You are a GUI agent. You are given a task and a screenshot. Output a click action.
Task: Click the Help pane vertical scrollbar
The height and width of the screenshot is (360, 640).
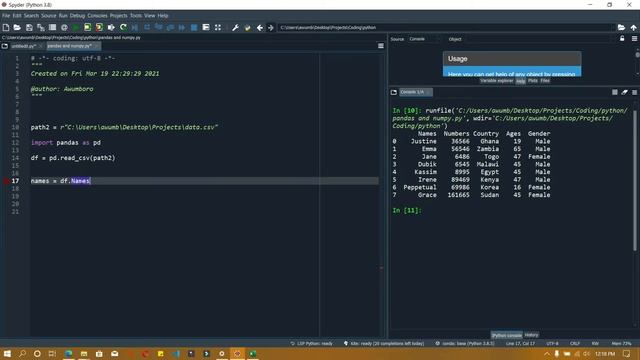click(637, 55)
